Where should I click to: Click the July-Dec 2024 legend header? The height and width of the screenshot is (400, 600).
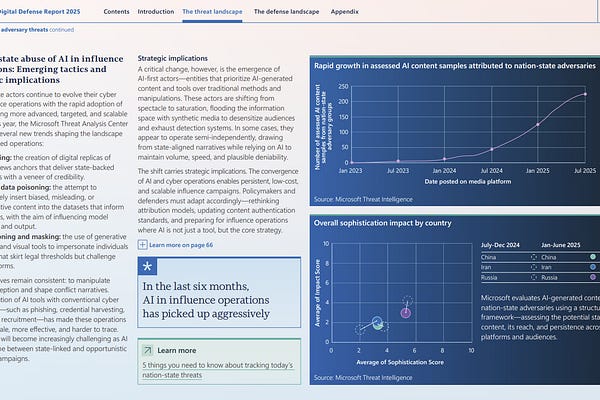(500, 245)
